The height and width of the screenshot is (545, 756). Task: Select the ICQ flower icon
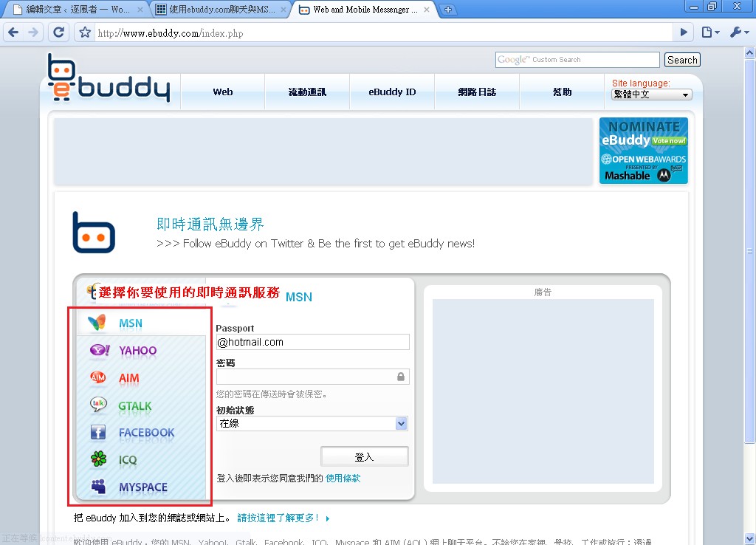[98, 459]
